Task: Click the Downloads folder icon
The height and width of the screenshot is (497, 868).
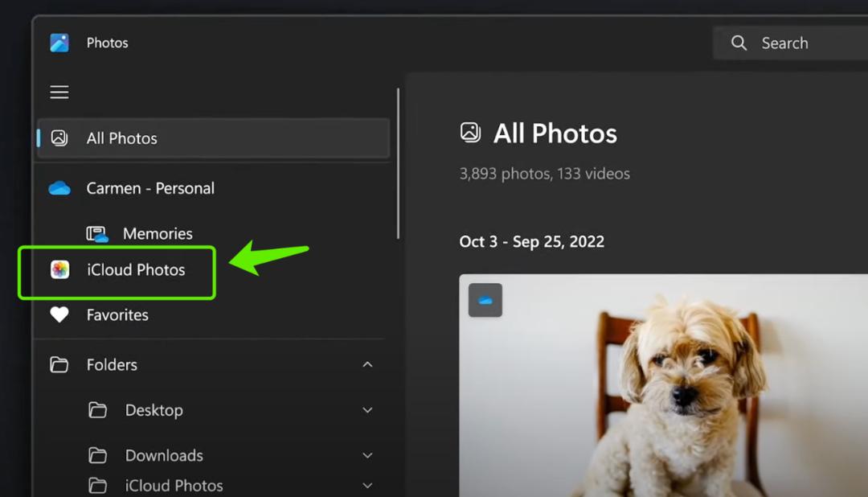Action: 98,456
